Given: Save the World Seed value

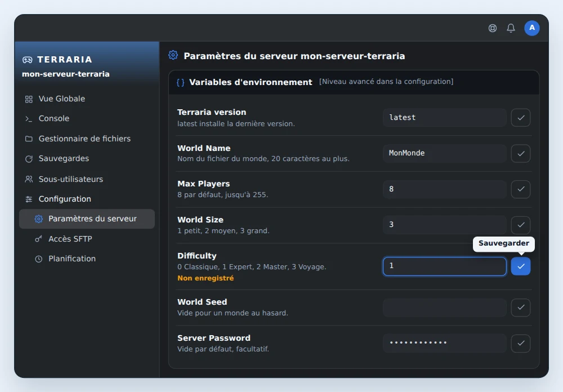Looking at the screenshot, I should pyautogui.click(x=521, y=308).
